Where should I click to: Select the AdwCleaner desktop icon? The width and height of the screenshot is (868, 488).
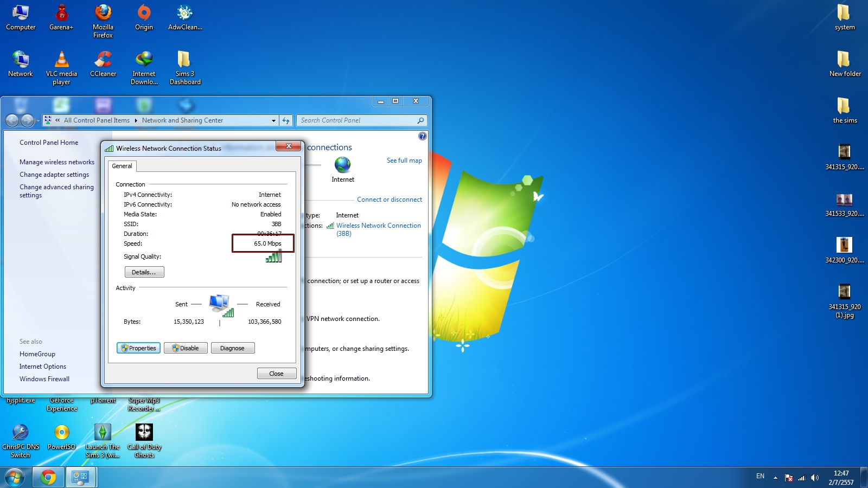pyautogui.click(x=185, y=17)
